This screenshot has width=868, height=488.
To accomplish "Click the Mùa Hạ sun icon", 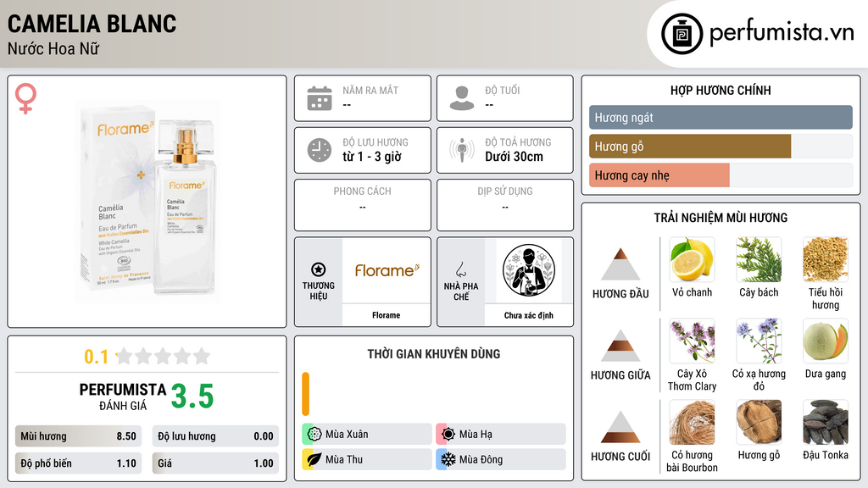I will [x=448, y=435].
